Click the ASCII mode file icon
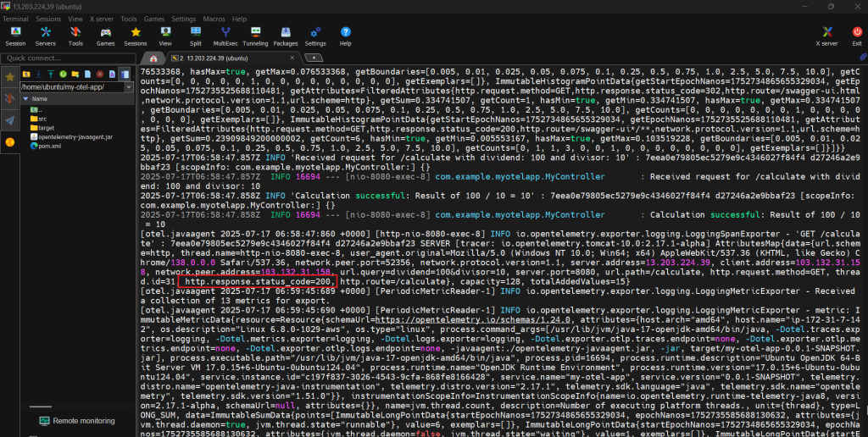Viewport: 868px width, 437px height. pyautogui.click(x=113, y=74)
